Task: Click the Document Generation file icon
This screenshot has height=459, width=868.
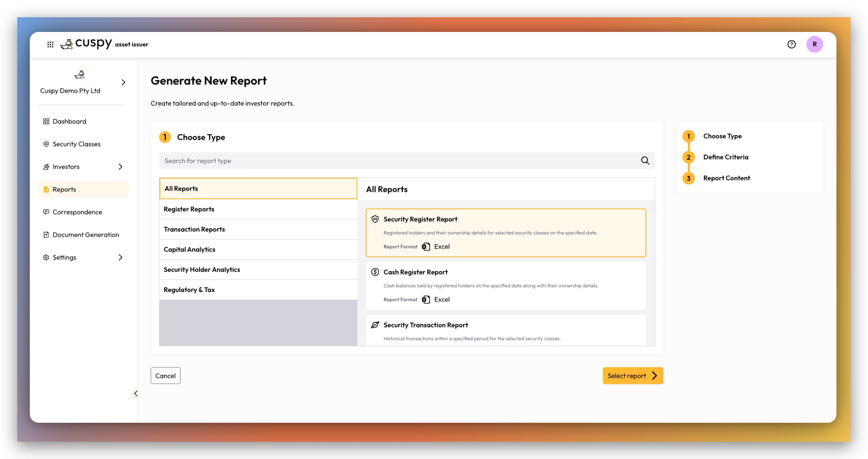Action: tap(46, 235)
